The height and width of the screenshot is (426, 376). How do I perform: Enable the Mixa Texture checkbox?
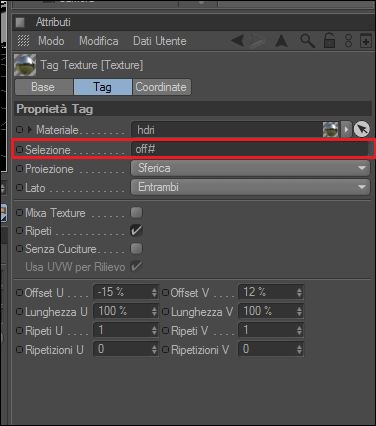coord(136,212)
